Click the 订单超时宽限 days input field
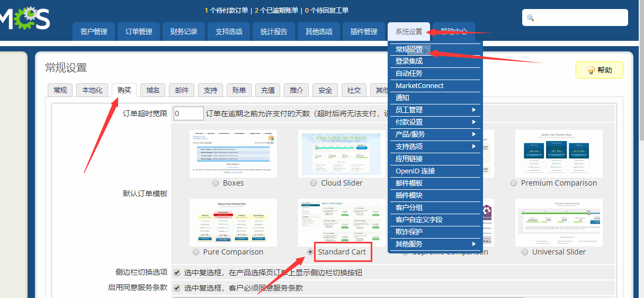Image resolution: width=644 pixels, height=298 pixels. 189,113
